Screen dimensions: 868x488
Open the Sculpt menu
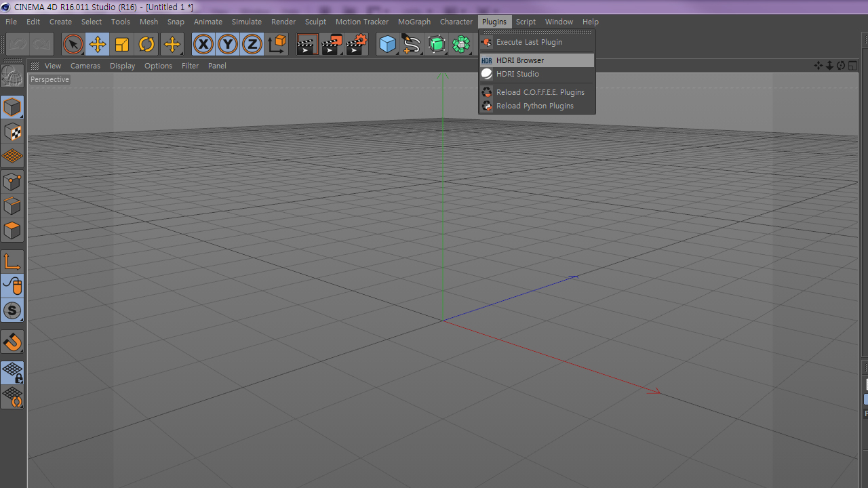coord(315,22)
